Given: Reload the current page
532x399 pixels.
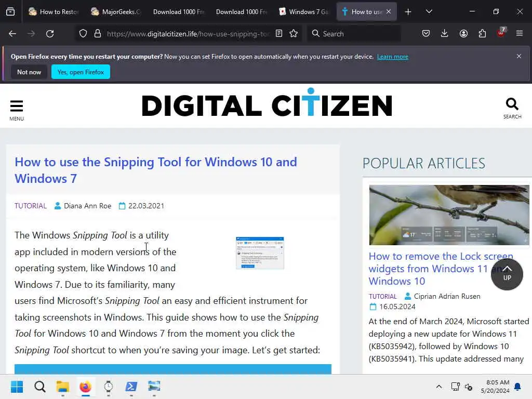Looking at the screenshot, I should (50, 34).
